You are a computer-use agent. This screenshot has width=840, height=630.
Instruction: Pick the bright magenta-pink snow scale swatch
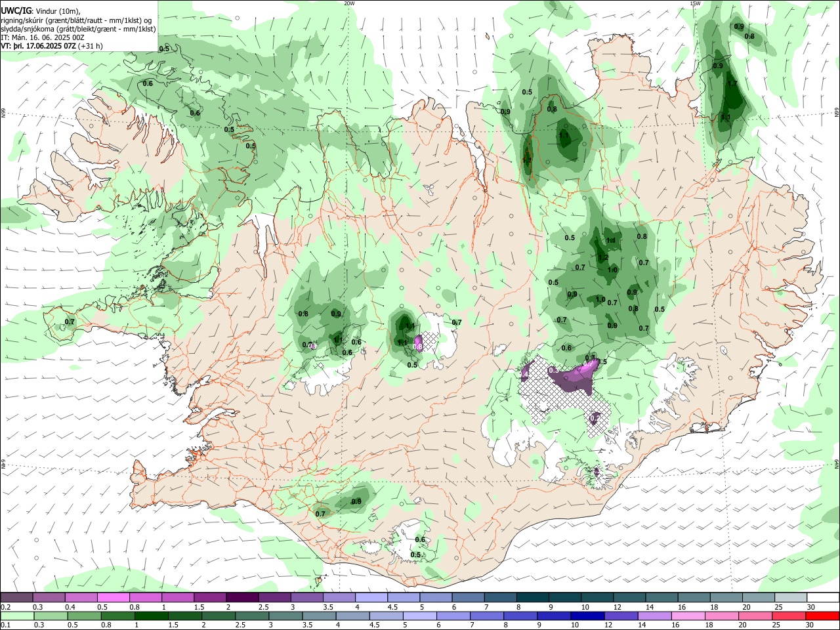(113, 598)
